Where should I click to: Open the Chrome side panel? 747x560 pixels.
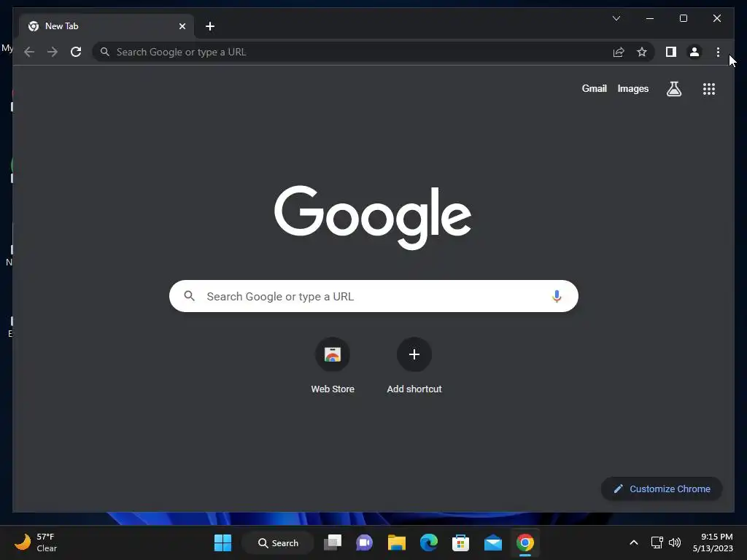coord(671,52)
